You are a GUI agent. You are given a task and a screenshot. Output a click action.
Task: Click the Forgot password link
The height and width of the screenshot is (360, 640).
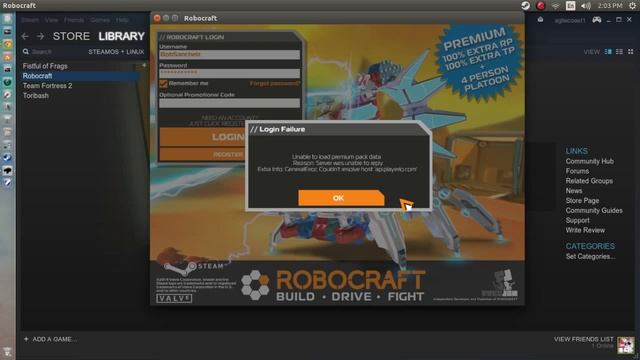(x=275, y=83)
